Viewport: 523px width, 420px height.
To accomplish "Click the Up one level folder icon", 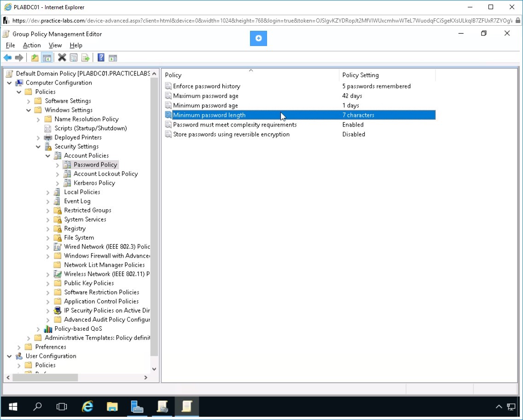I will pyautogui.click(x=35, y=58).
